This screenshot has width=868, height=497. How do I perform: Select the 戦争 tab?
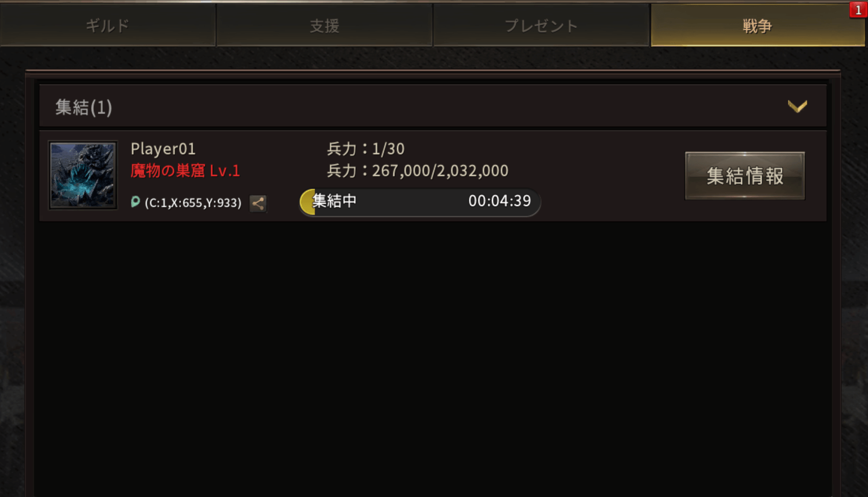(758, 25)
